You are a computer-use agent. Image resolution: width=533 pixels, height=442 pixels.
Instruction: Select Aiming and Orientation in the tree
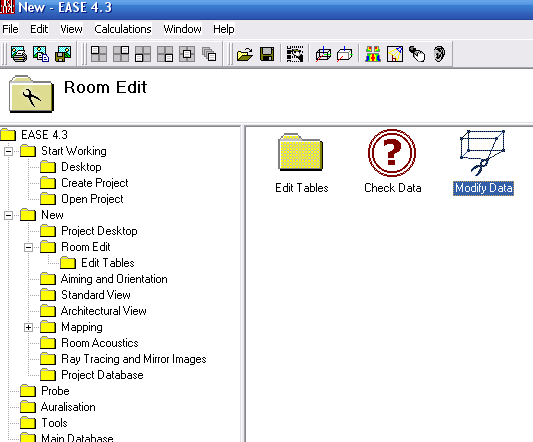click(114, 279)
